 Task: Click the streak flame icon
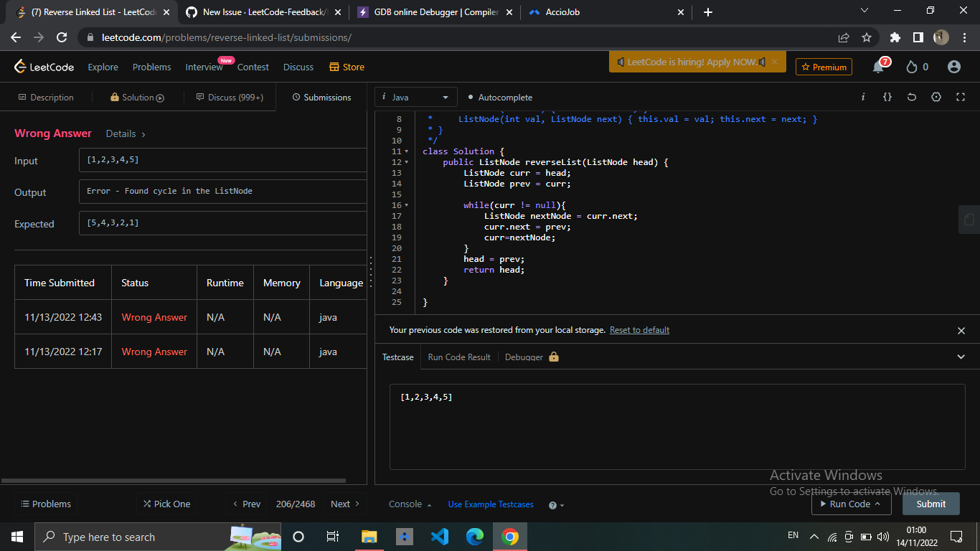pyautogui.click(x=912, y=67)
